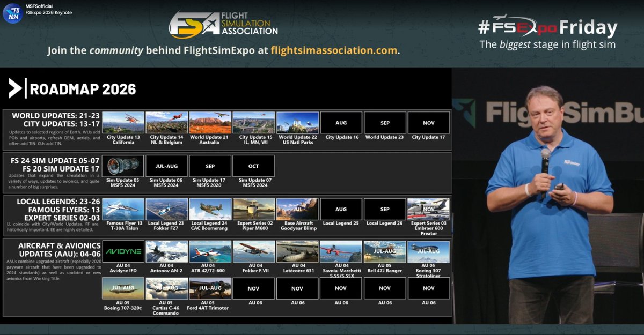Click the AUG tile for City Update 16
The image size is (644, 335).
pyautogui.click(x=341, y=122)
